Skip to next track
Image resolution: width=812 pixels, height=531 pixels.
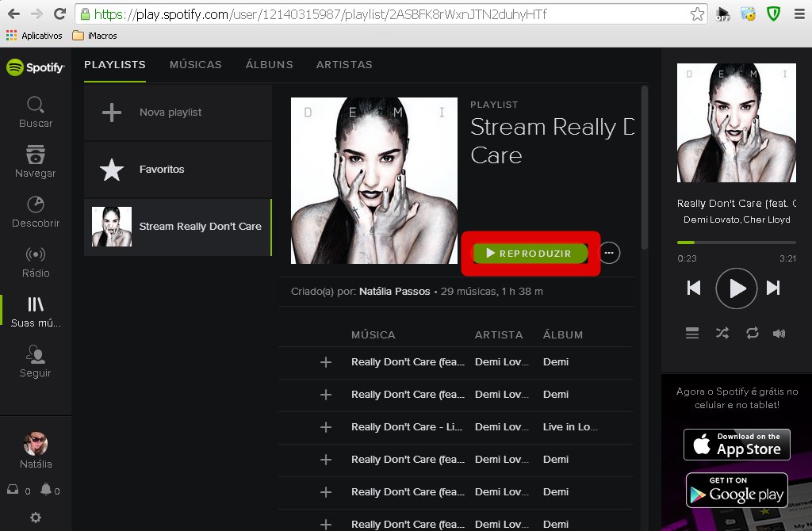pos(773,288)
